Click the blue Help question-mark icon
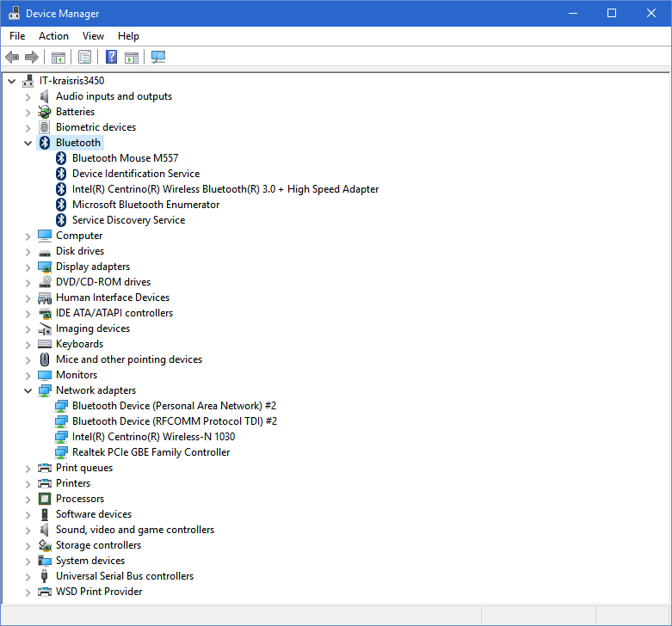Viewport: 672px width, 626px height. [112, 57]
